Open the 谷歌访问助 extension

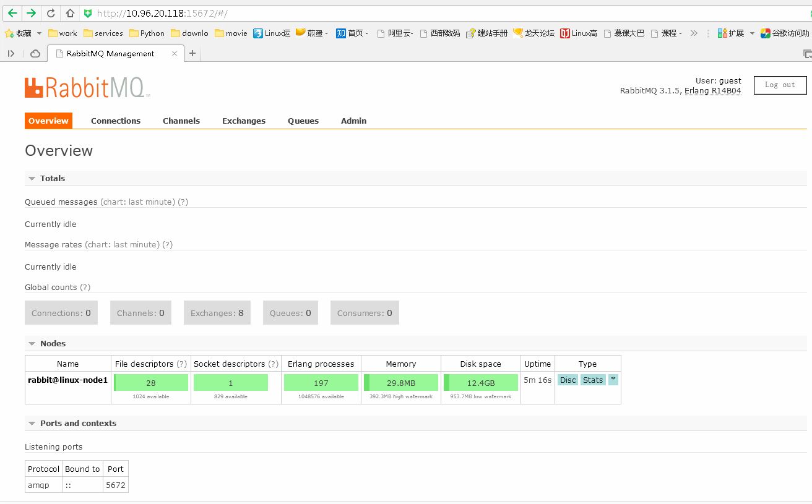(x=785, y=33)
